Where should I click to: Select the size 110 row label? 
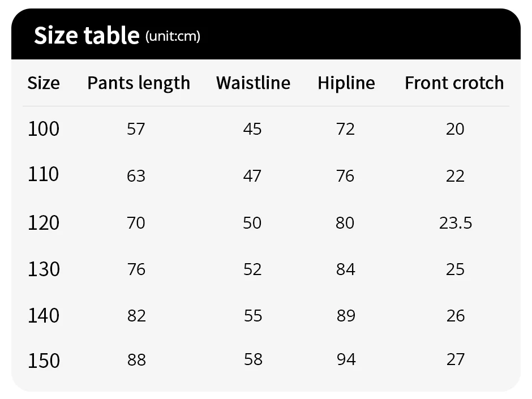tap(44, 174)
